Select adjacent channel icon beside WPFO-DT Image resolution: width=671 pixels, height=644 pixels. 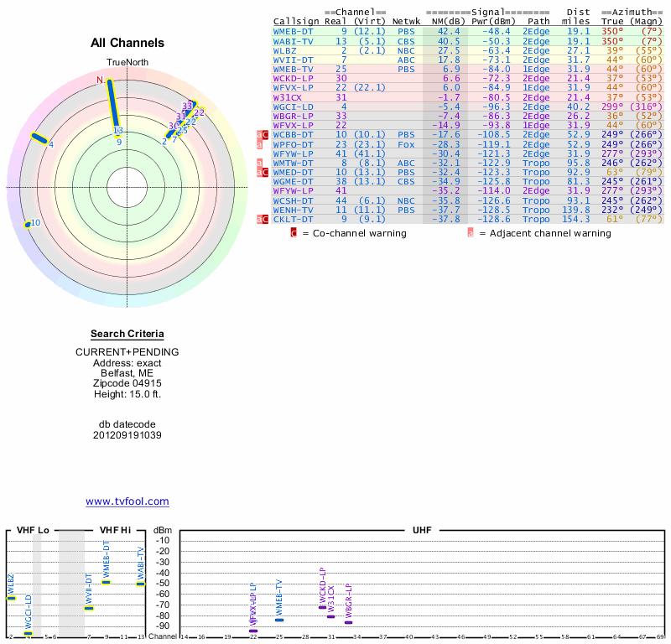point(259,144)
